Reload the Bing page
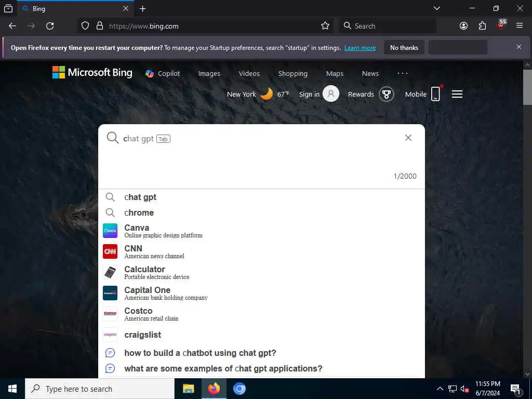532x399 pixels. point(50,26)
